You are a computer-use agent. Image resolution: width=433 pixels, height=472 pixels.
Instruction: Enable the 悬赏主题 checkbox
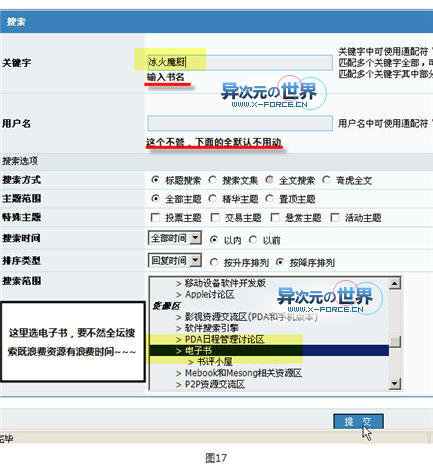click(x=275, y=218)
